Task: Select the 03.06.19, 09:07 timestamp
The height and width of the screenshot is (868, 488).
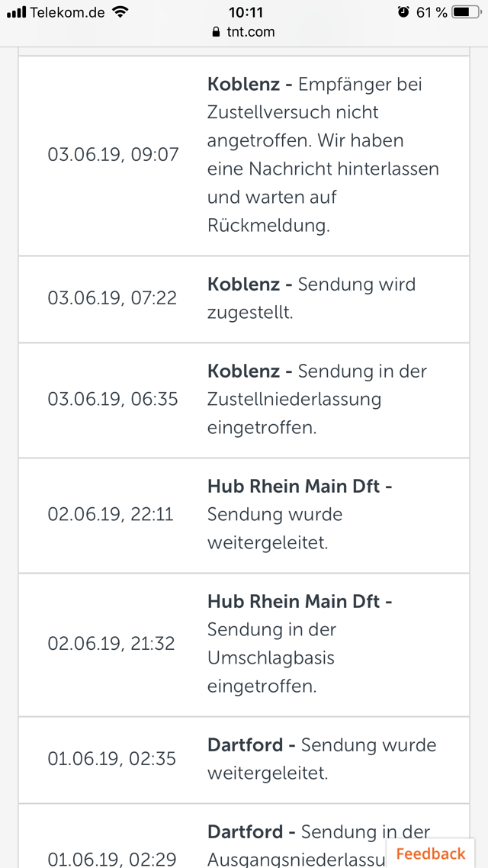Action: click(x=113, y=155)
